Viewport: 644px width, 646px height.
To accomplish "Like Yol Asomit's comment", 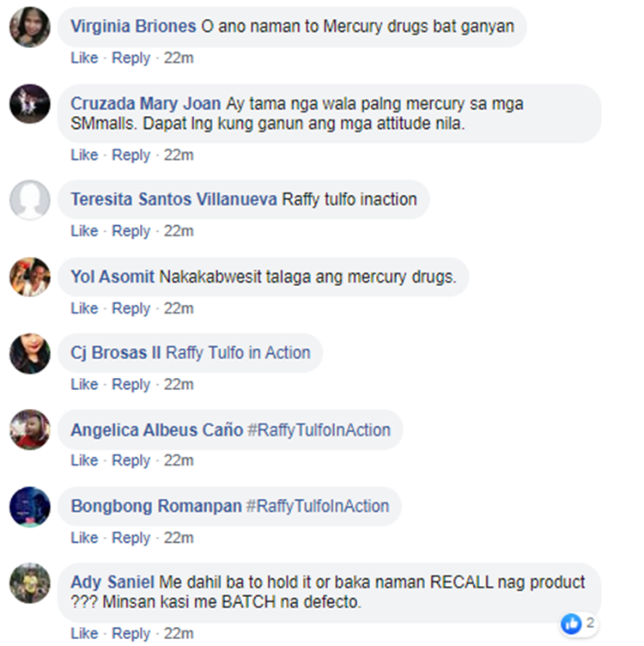I will [x=84, y=308].
